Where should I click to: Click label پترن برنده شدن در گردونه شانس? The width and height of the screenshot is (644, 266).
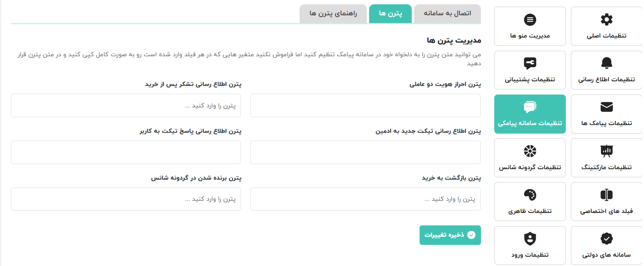point(196,178)
